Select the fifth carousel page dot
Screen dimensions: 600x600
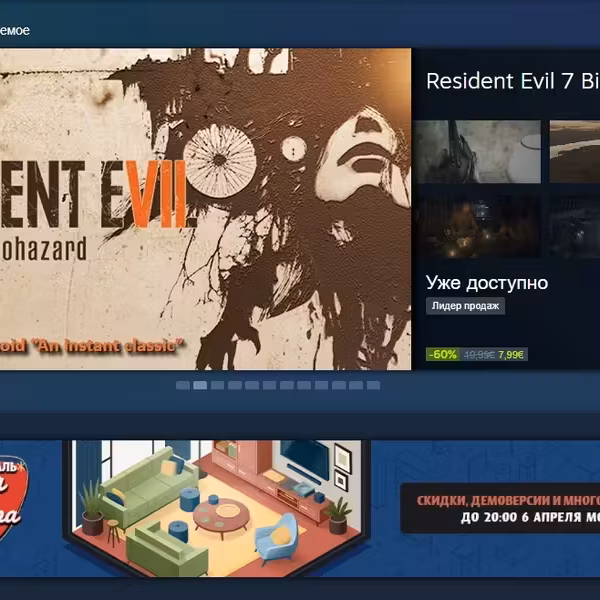(252, 385)
